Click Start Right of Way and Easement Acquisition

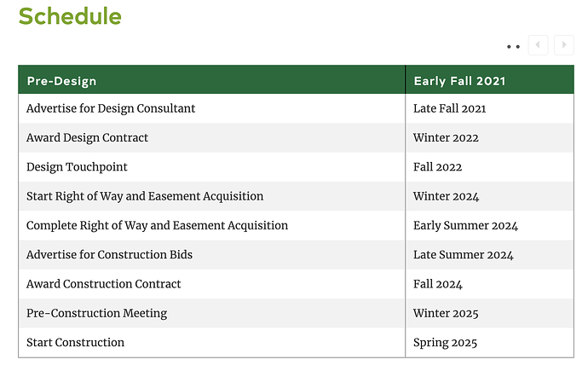[145, 196]
